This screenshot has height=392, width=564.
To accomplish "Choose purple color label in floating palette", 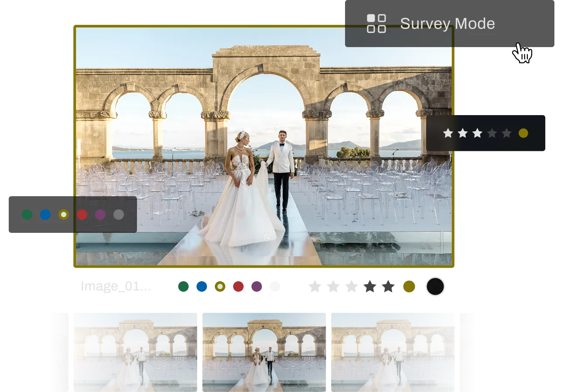I will pos(100,215).
